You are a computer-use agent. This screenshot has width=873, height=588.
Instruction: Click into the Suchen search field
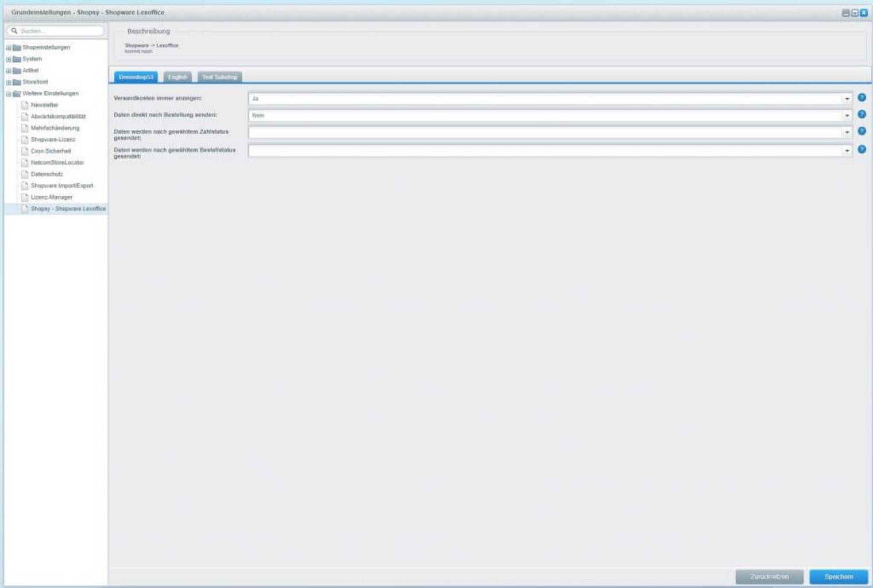point(60,31)
